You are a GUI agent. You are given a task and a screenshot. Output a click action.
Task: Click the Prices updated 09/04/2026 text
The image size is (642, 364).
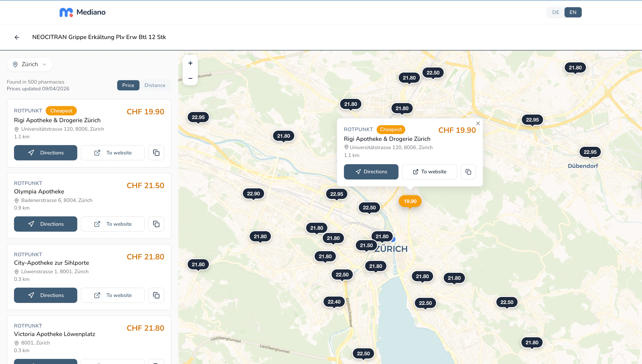pyautogui.click(x=38, y=89)
